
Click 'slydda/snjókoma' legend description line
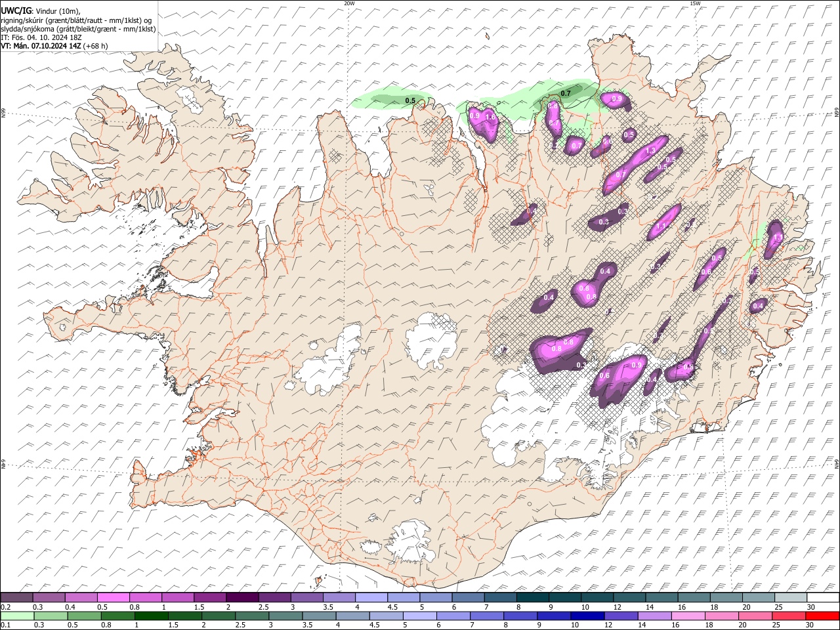coord(78,29)
